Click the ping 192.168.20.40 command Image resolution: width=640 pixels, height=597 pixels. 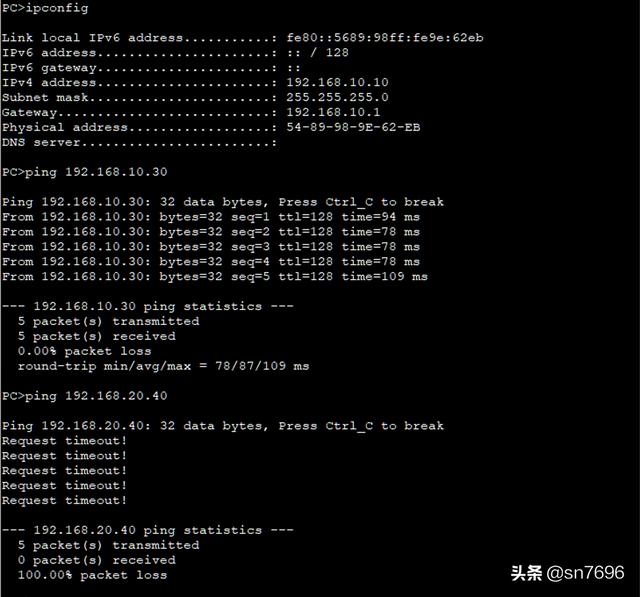point(84,396)
